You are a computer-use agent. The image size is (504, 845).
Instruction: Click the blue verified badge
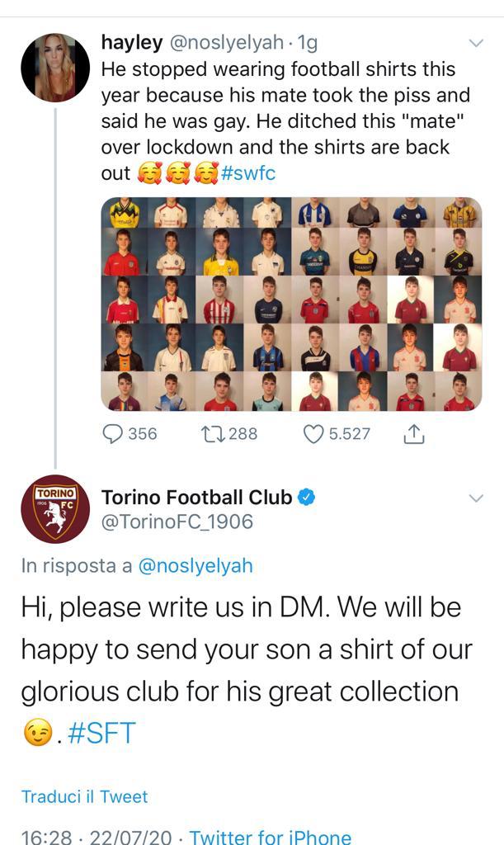coord(305,498)
